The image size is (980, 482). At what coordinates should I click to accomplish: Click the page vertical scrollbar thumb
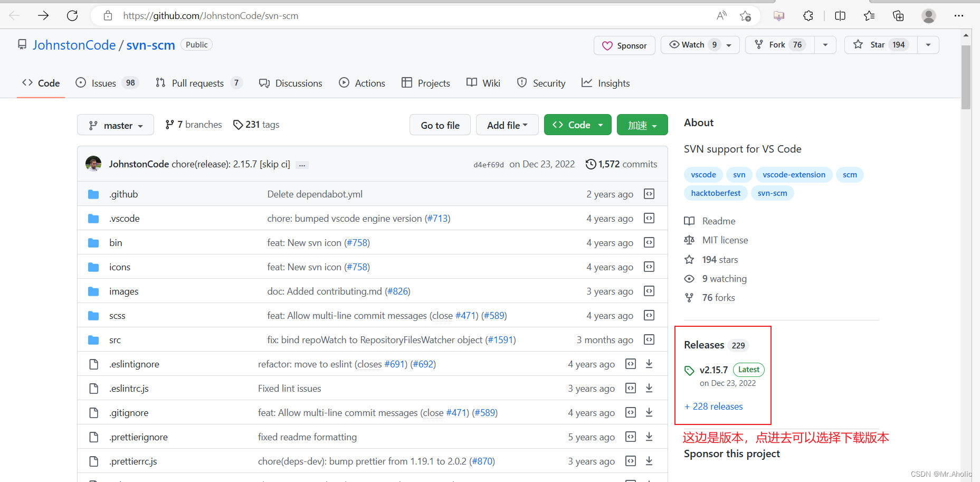click(x=966, y=77)
